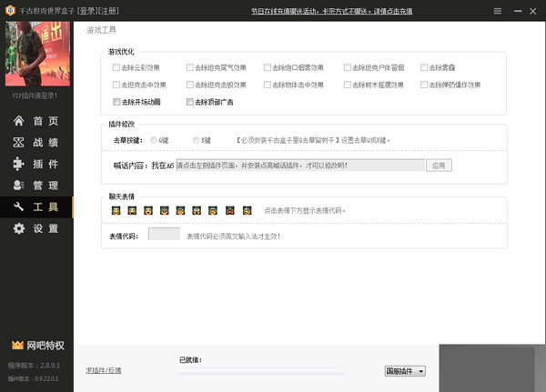Click the second chat emoticon
This screenshot has width=546, height=392.
pos(132,210)
